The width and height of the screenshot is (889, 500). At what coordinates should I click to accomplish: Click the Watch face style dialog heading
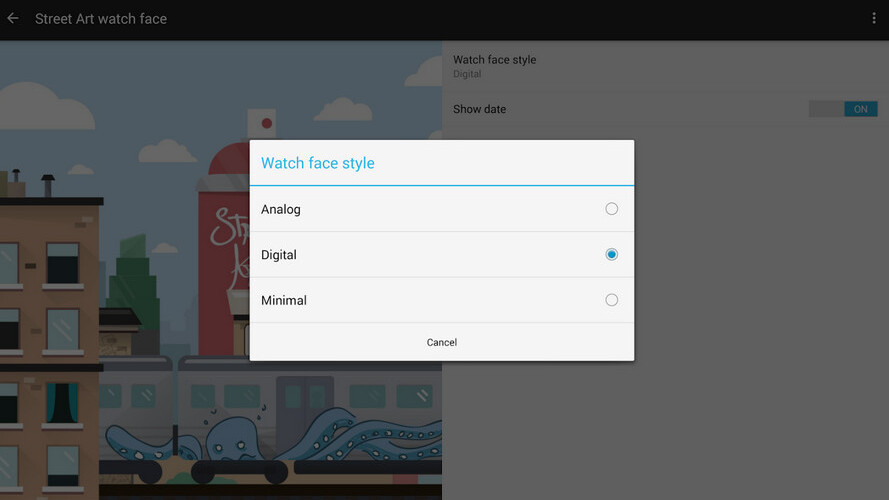pos(318,163)
